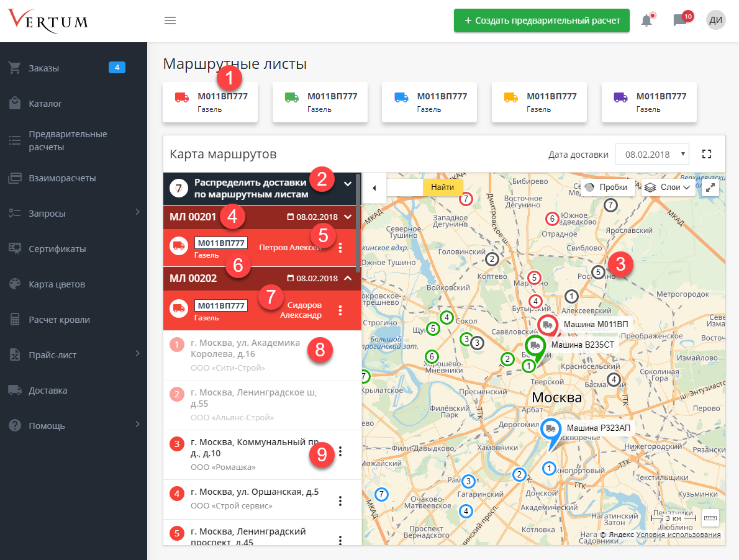Click the map ruler measurement tool

coord(710,517)
